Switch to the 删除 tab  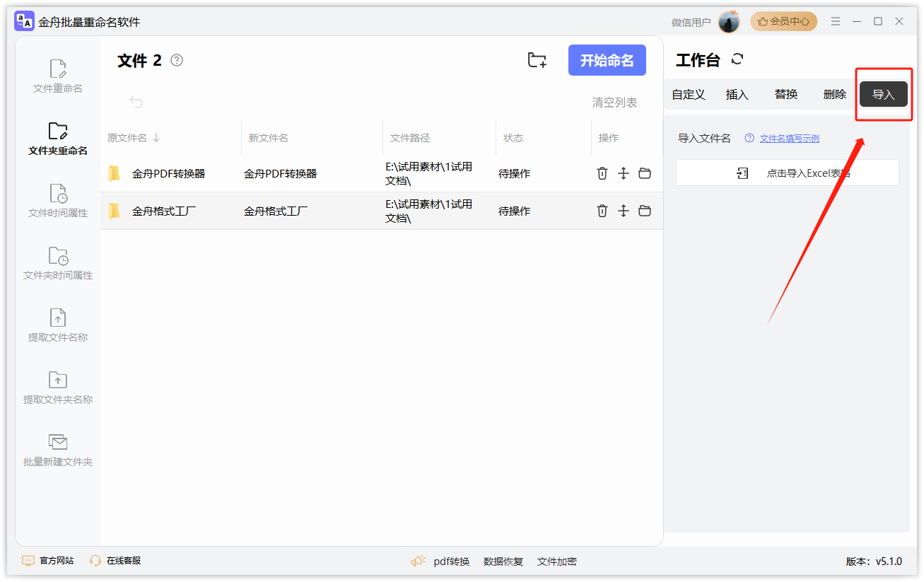tap(835, 94)
